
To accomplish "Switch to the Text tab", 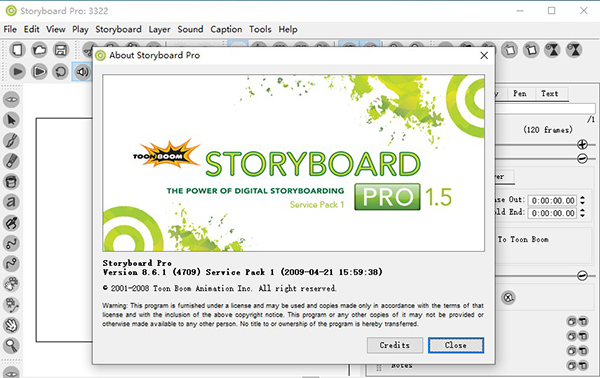I will coord(549,94).
